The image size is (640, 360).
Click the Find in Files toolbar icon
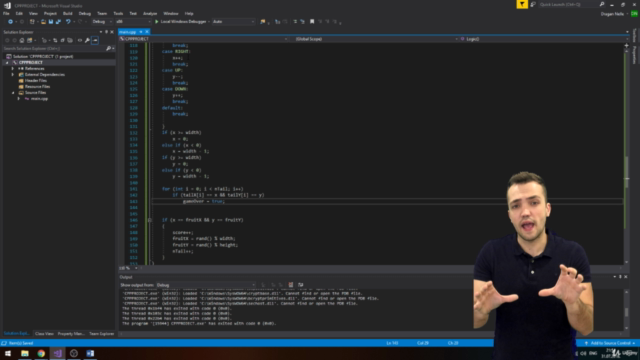[262, 22]
